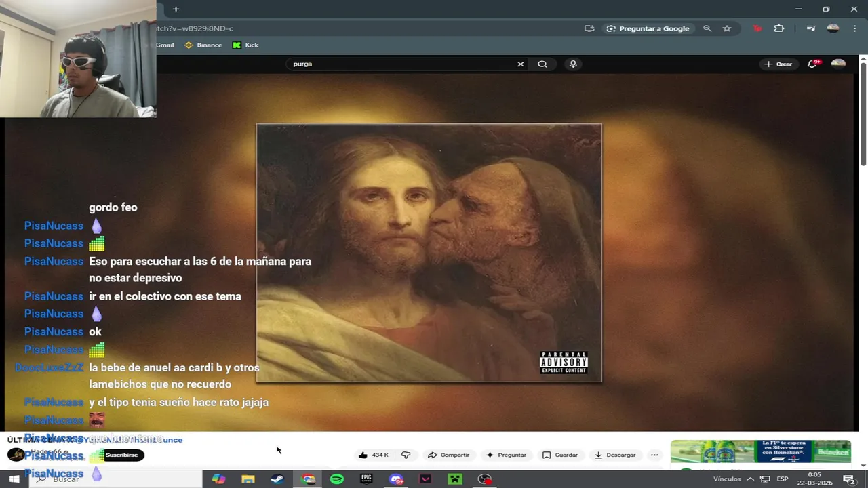The height and width of the screenshot is (488, 868).
Task: Open Steam from the taskbar
Action: click(x=277, y=479)
